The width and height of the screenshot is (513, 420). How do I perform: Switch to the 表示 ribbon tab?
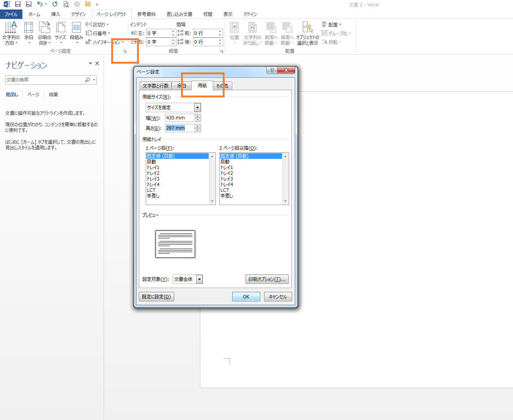click(x=228, y=14)
